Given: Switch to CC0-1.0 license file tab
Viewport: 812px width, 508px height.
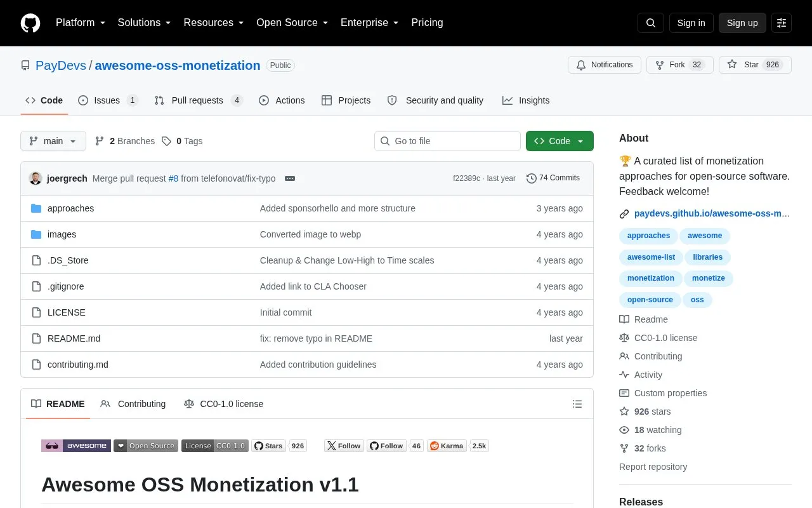Looking at the screenshot, I should point(223,404).
